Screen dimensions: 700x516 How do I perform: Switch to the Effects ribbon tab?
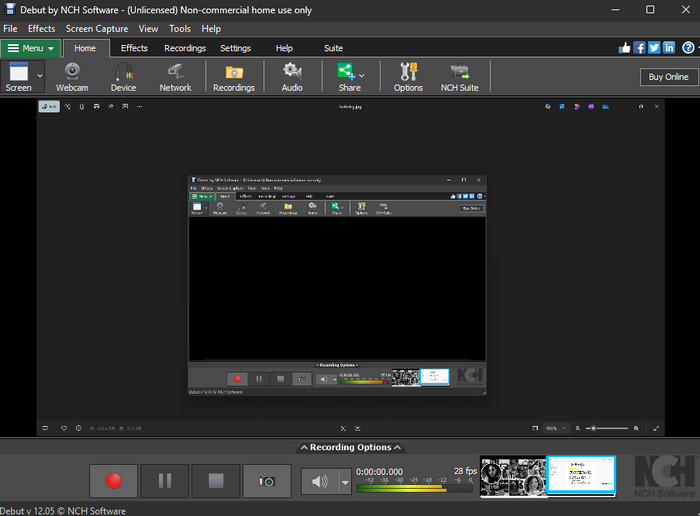pos(134,48)
